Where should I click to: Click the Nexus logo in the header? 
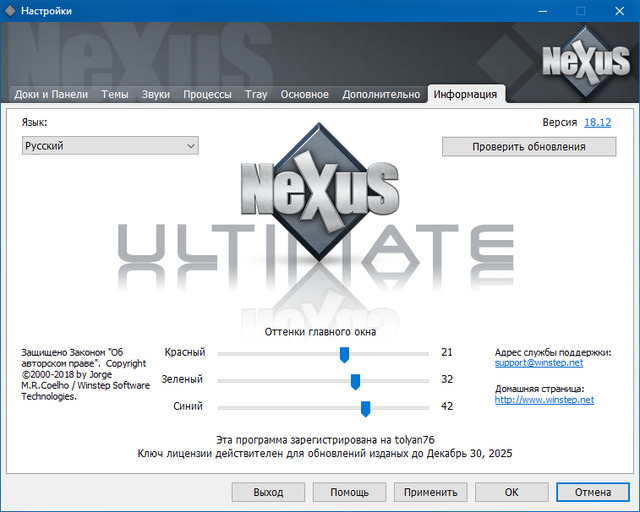pos(584,62)
